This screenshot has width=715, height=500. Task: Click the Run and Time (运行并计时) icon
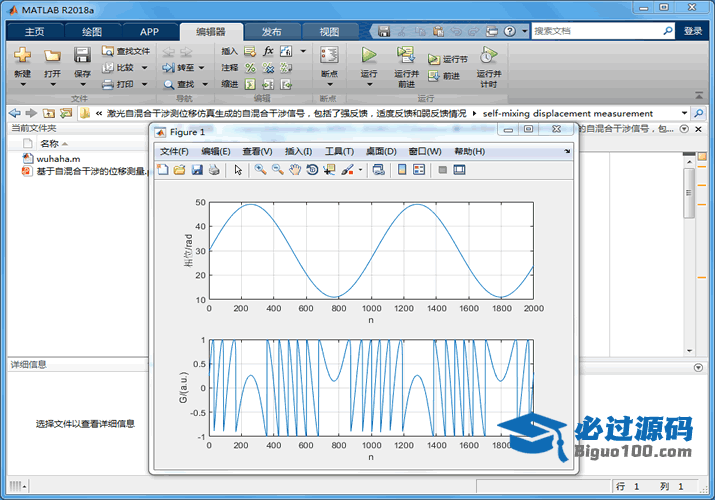[487, 56]
